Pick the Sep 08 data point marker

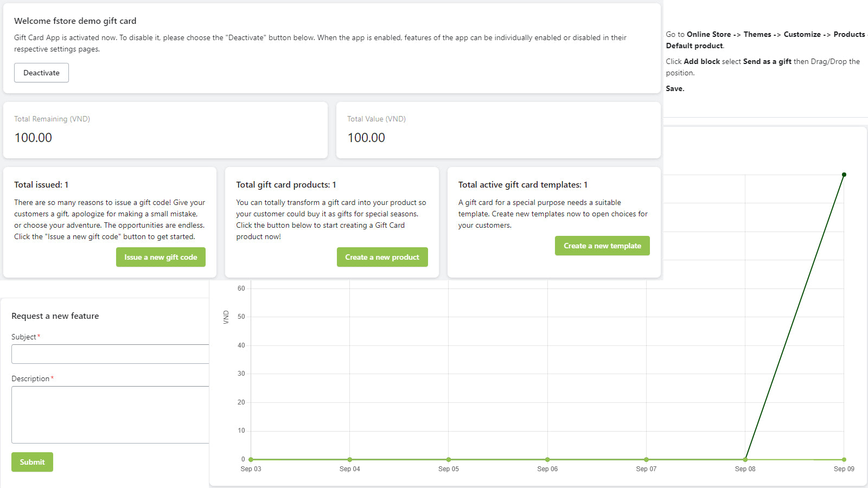(x=745, y=459)
